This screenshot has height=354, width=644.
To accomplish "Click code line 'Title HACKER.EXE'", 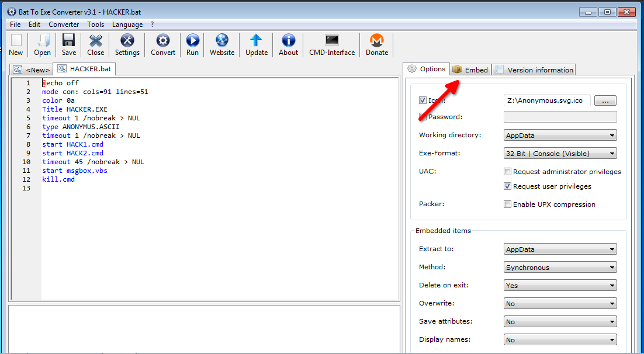I will tap(75, 109).
